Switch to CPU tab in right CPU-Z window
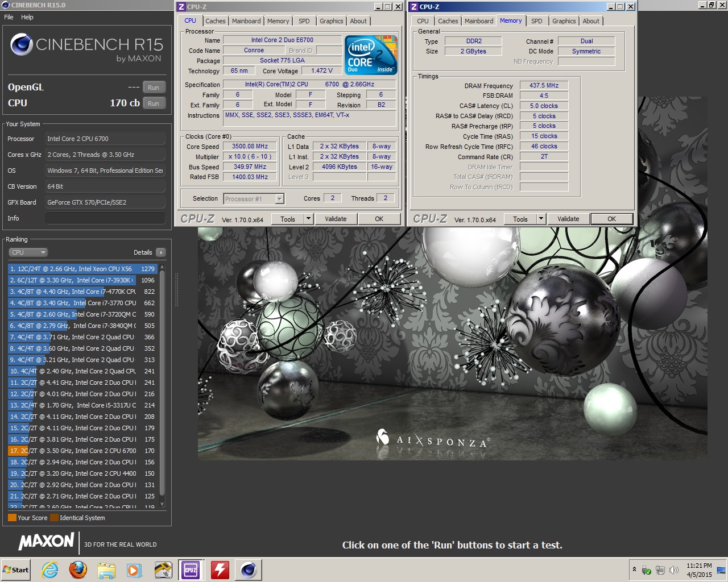Viewport: 728px width, 582px height. (423, 21)
